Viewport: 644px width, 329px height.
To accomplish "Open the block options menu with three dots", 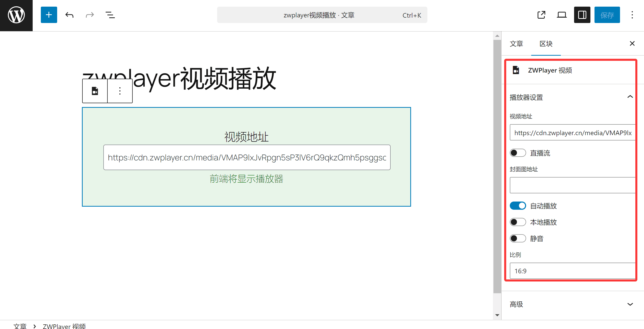I will pos(120,91).
